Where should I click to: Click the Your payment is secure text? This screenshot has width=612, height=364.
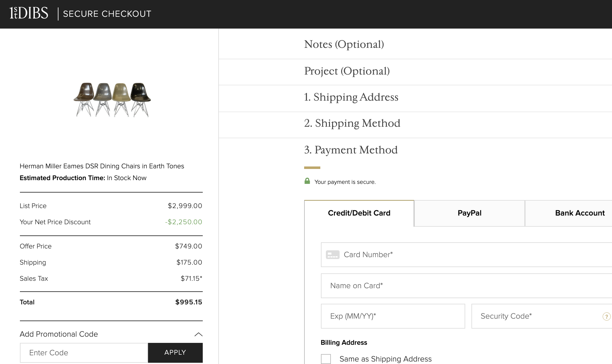coord(345,182)
